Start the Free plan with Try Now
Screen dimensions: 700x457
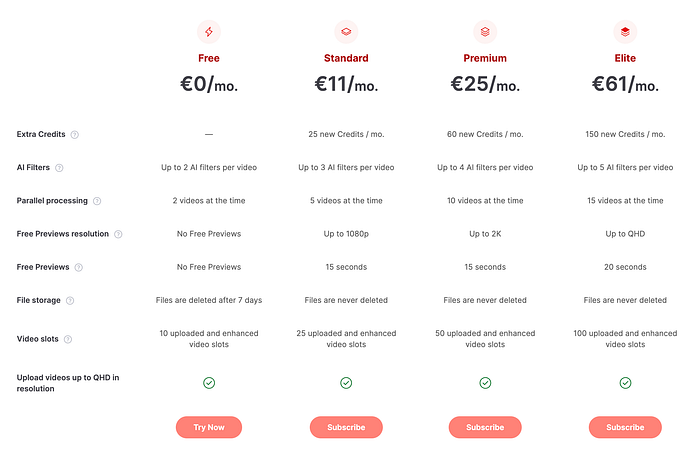pos(209,427)
